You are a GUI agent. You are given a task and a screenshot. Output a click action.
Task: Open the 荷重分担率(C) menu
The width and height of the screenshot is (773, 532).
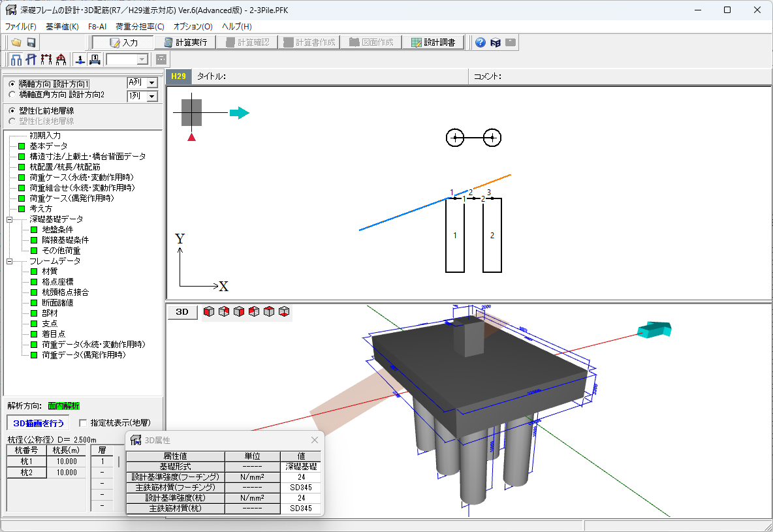(140, 27)
